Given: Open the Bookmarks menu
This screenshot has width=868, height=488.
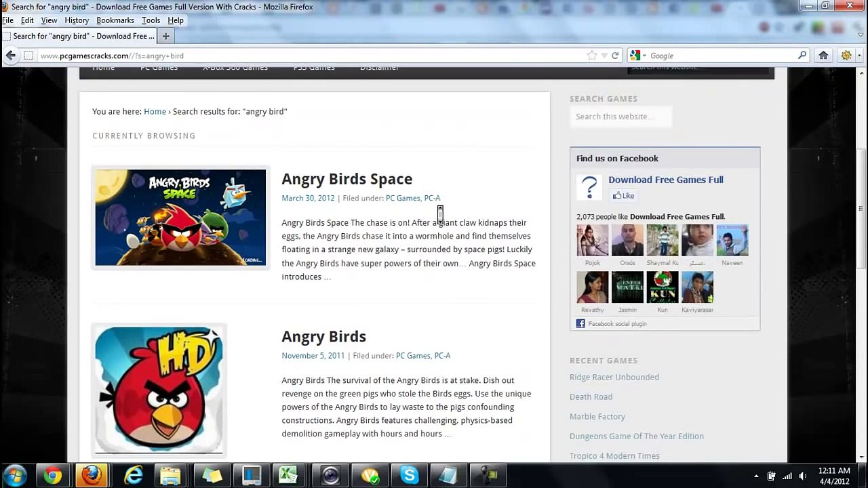Looking at the screenshot, I should tap(115, 20).
